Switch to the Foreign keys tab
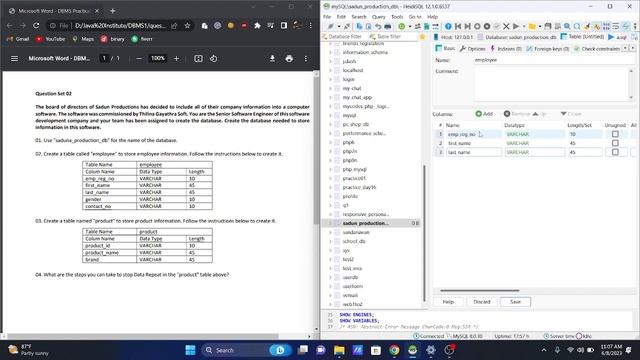Viewport: 640px width, 360px height. (x=547, y=49)
